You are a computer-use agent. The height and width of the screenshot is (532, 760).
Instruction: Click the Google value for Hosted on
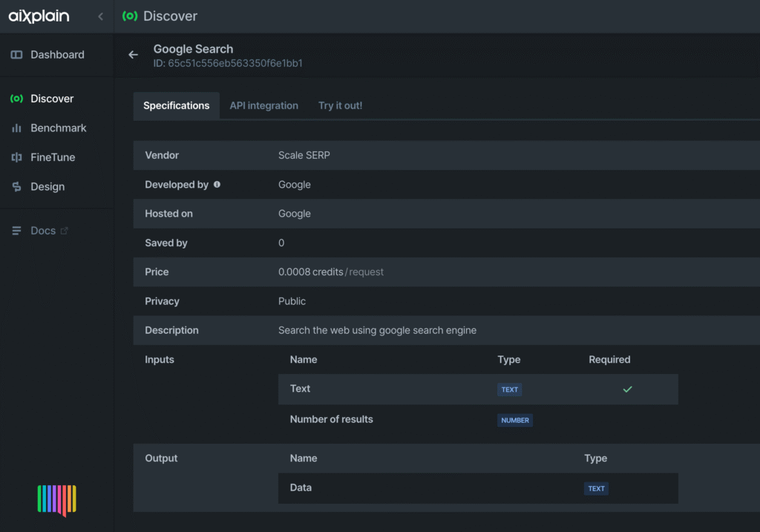coord(294,214)
